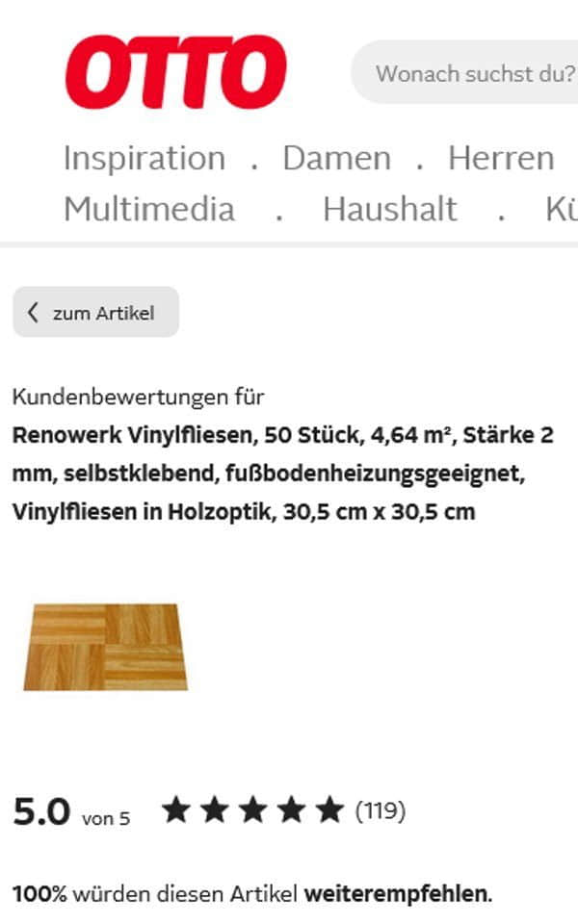Click the wood vinyl tile thumbnail
Viewport: 578px width, 924px height.
[x=106, y=647]
